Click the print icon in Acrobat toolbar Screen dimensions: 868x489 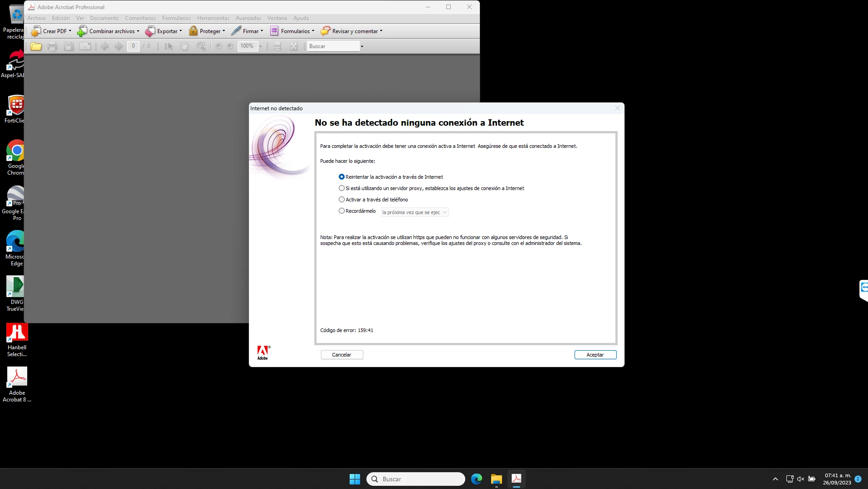[x=52, y=46]
